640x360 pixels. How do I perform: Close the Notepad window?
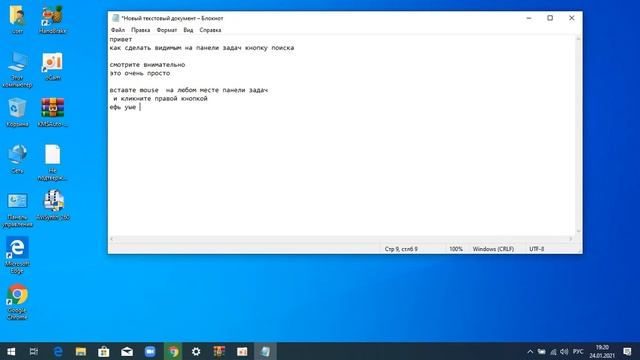pyautogui.click(x=571, y=18)
